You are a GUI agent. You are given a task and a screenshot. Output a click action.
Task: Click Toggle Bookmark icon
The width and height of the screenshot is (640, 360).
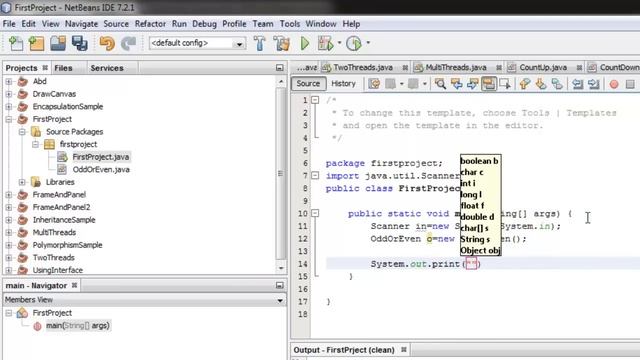(557, 84)
